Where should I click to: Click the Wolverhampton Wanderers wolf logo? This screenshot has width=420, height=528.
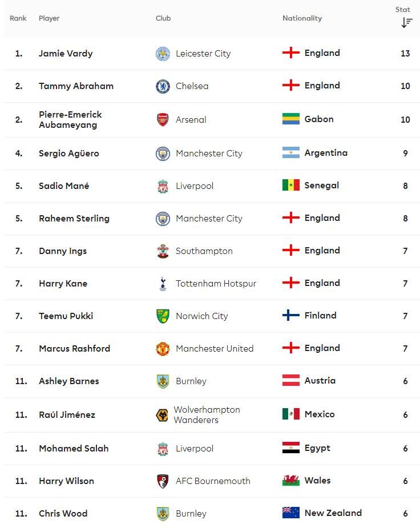point(163,415)
